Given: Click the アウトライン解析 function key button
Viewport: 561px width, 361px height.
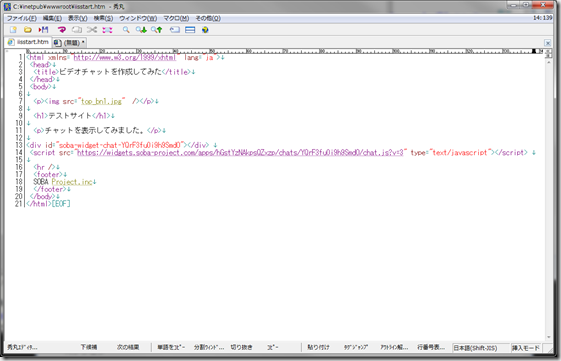Looking at the screenshot, I should pyautogui.click(x=394, y=347).
